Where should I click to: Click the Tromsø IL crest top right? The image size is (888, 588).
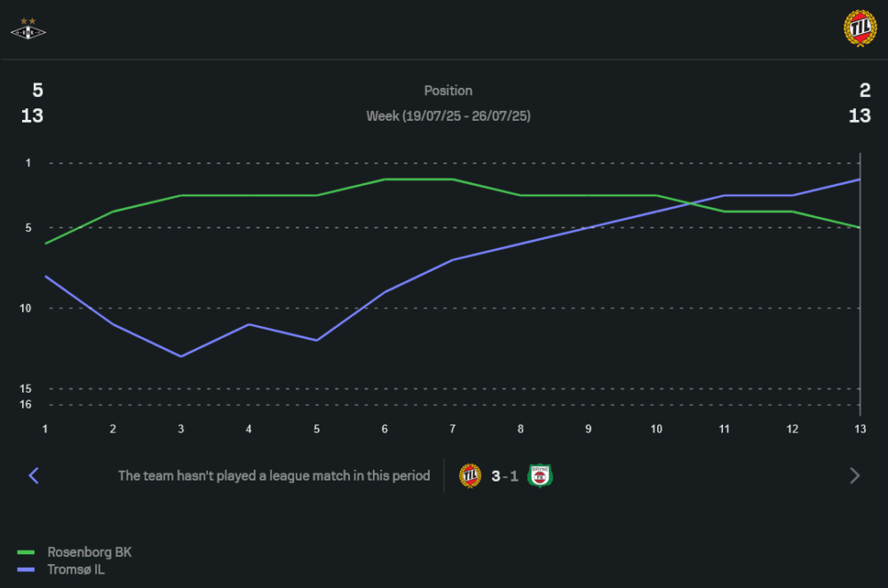(859, 28)
